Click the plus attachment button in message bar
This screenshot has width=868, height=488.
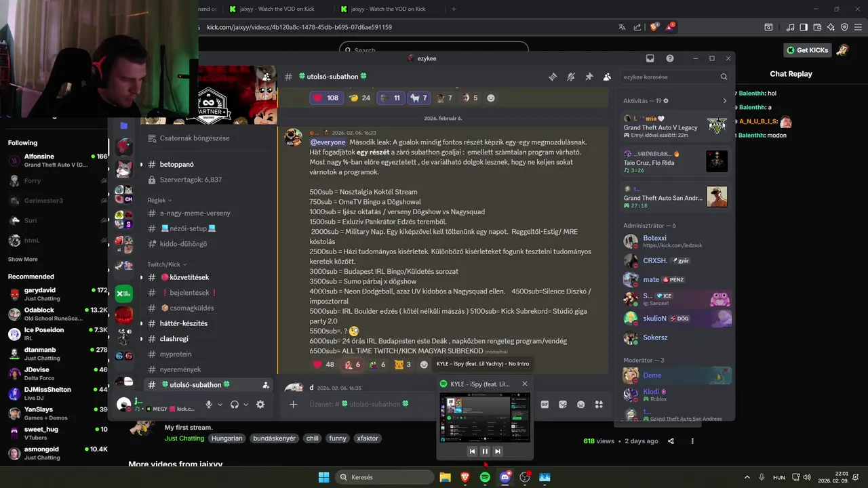293,404
